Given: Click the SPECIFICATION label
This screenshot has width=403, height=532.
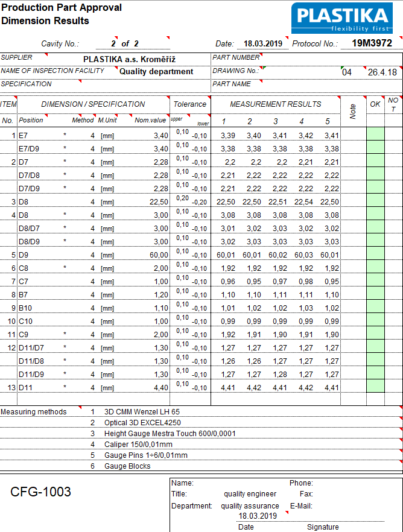Looking at the screenshot, I should [x=26, y=84].
